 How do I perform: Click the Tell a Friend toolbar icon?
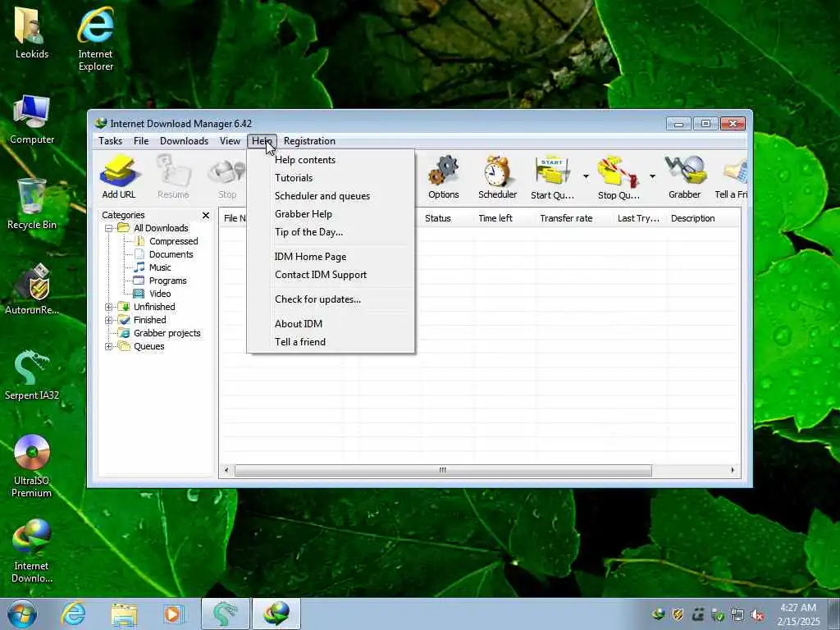pos(731,177)
